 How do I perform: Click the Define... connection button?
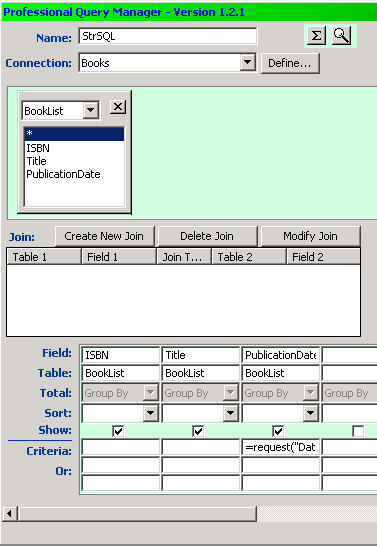tap(290, 63)
